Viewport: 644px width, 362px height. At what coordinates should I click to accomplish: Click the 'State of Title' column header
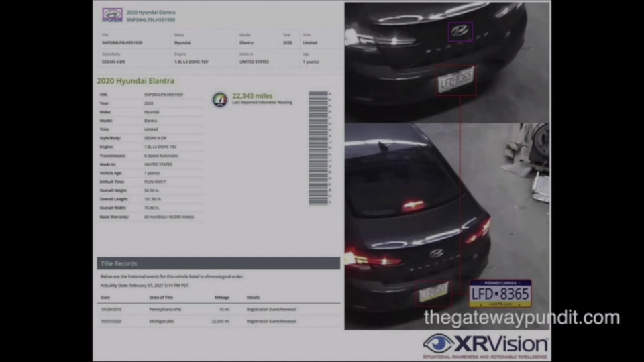(x=161, y=297)
